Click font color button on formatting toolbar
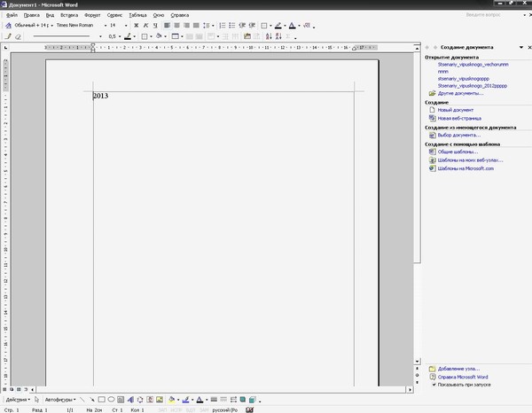Viewport: 532px width, 413px height. [x=292, y=26]
